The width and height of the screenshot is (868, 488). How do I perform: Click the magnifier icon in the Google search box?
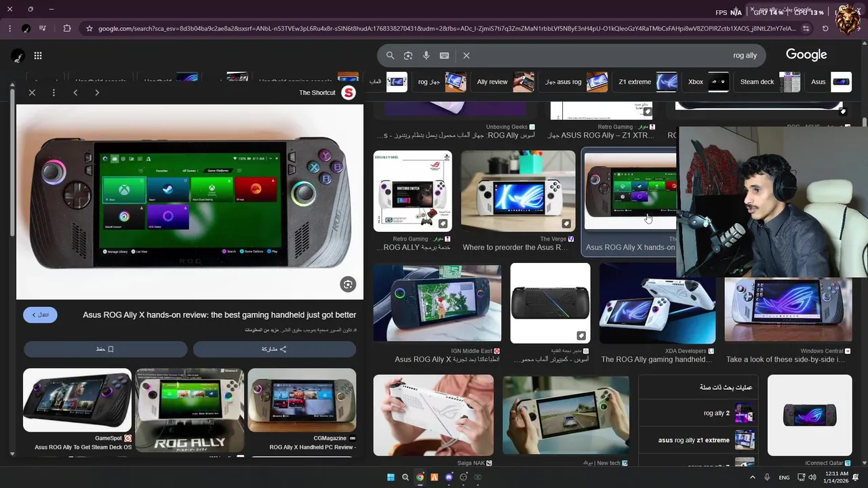coord(390,56)
